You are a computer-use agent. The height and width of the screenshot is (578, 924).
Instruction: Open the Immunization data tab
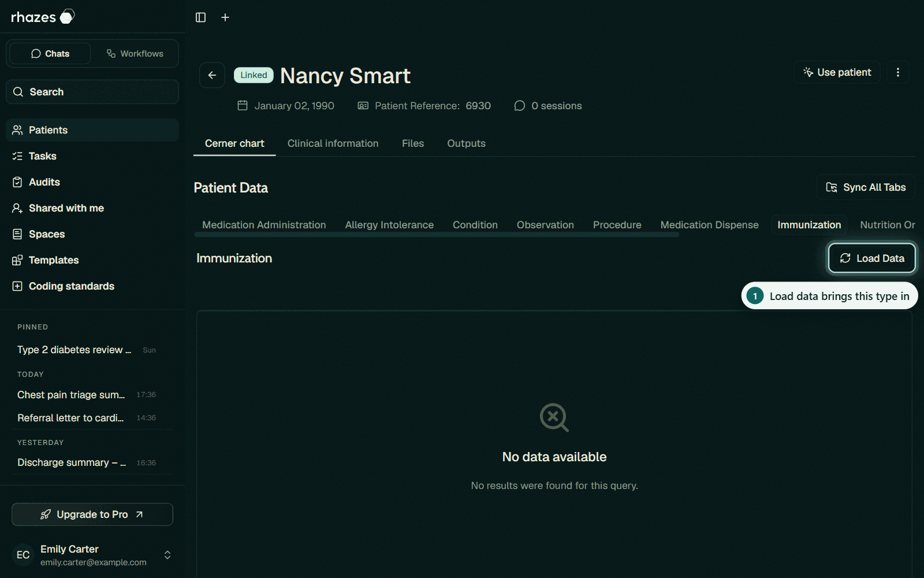(x=809, y=225)
